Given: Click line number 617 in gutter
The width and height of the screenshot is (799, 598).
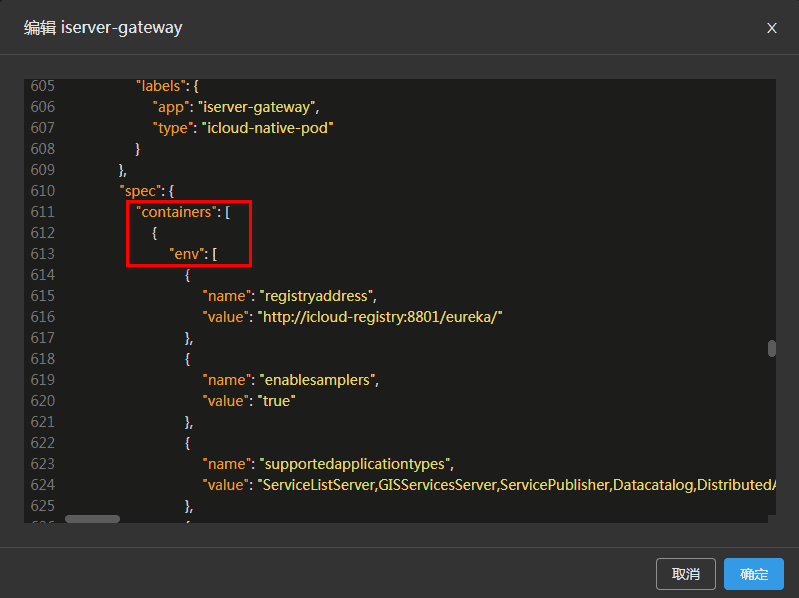Looking at the screenshot, I should pos(42,338).
